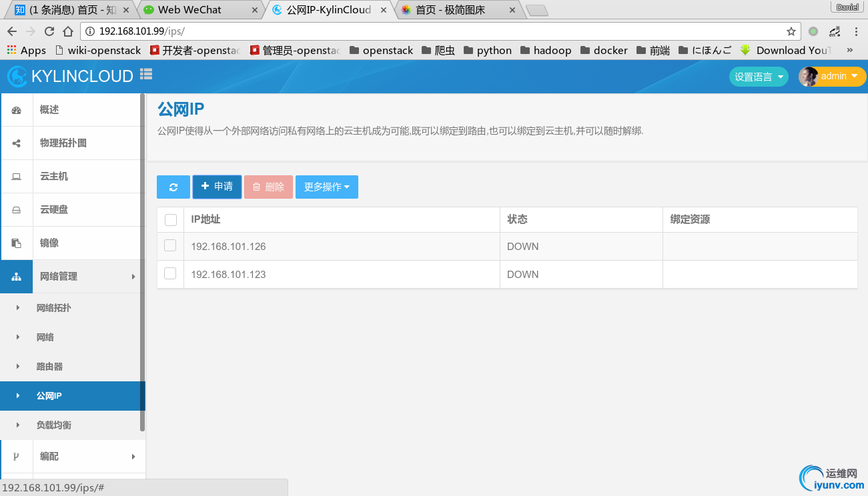Screen dimensions: 868x496
Task: Click the 申请 allocate button
Action: click(217, 187)
